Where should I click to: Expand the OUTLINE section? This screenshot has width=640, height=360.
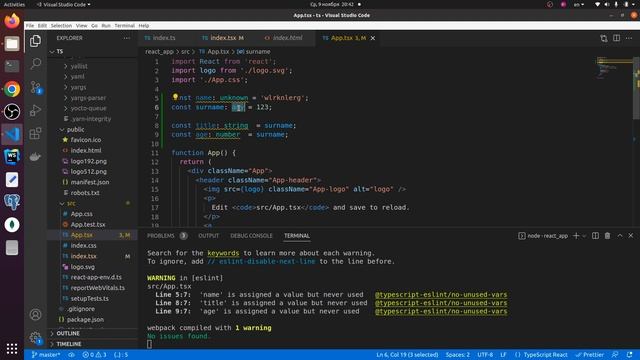[68, 333]
